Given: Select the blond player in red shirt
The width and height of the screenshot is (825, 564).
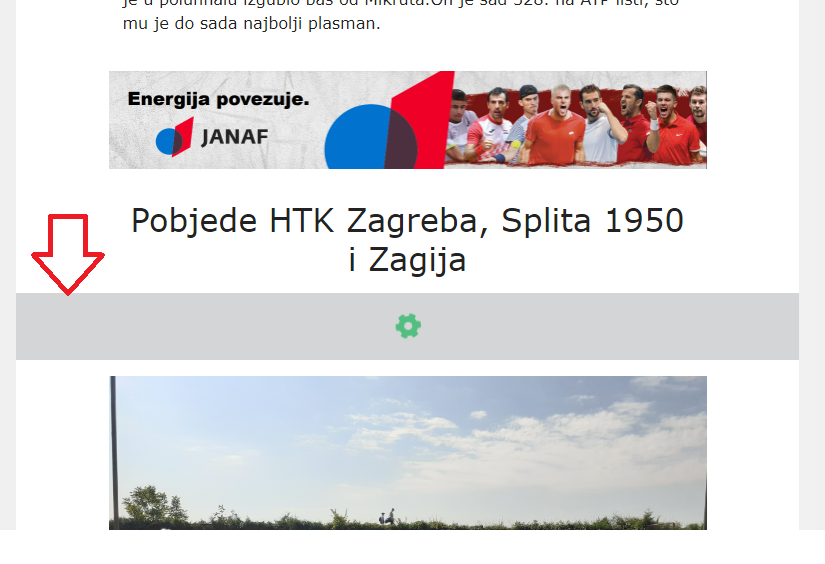Looking at the screenshot, I should point(554,124).
